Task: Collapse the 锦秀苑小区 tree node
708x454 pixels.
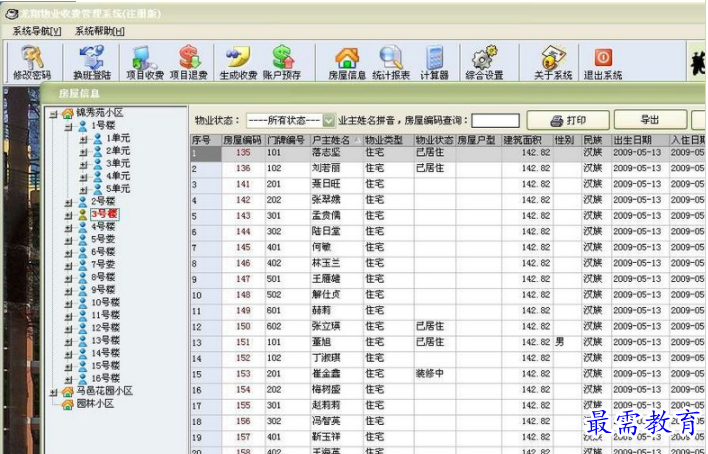Action: tap(54, 114)
